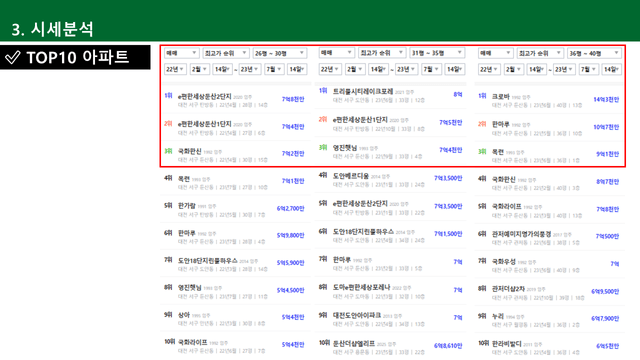
Task: Click the 5억5,900만 price
Action: point(291,262)
